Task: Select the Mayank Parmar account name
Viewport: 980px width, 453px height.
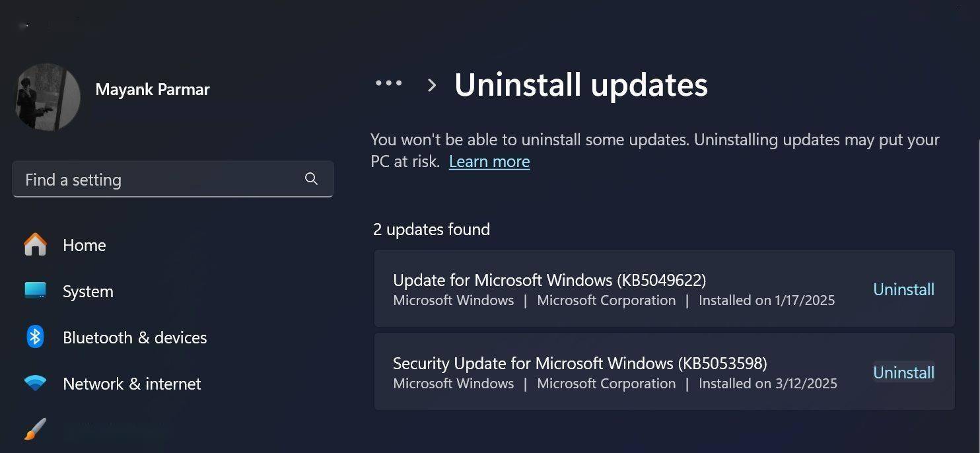Action: pyautogui.click(x=153, y=90)
